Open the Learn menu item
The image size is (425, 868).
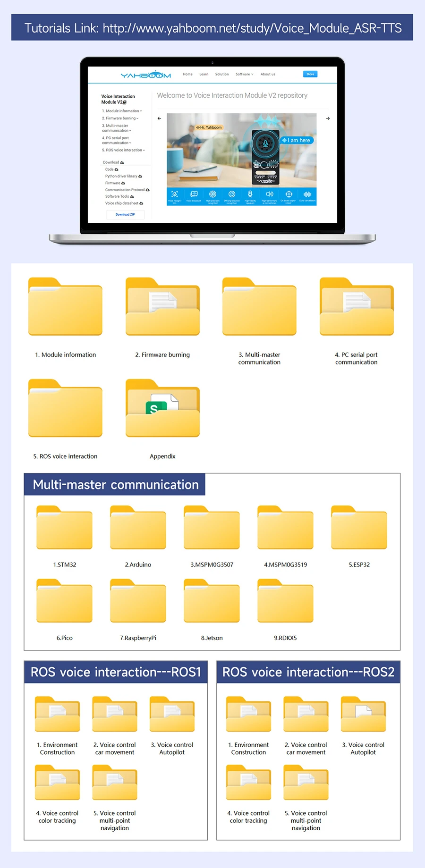pyautogui.click(x=204, y=74)
